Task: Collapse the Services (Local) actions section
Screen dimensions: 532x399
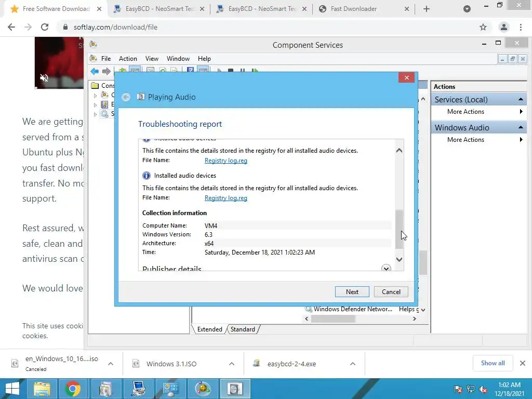Action: 521,99
